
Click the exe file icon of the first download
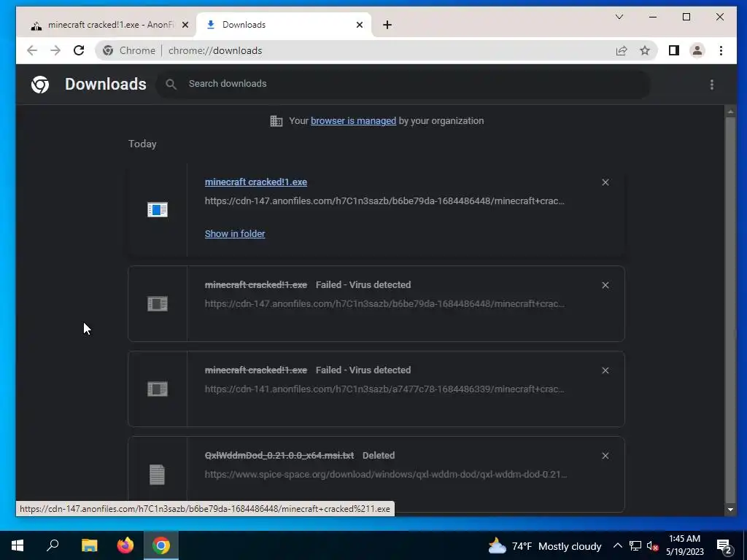158,209
